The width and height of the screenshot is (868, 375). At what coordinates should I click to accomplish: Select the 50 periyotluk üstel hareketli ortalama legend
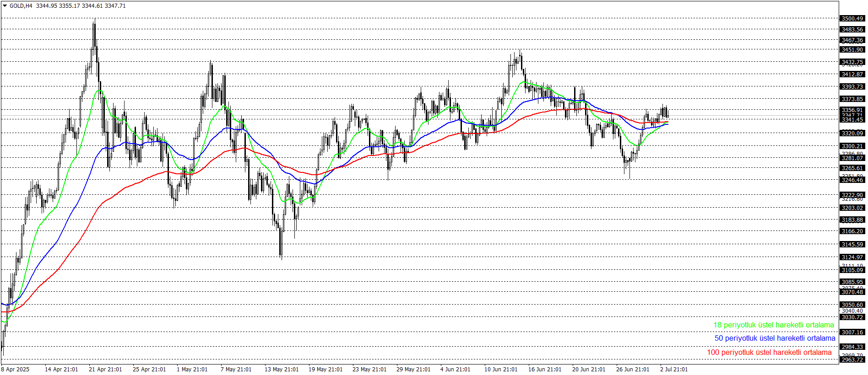[x=775, y=338]
